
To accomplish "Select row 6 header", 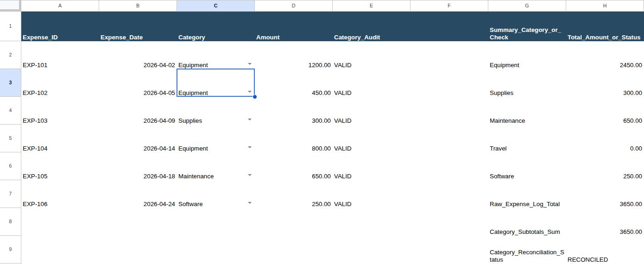I will (10, 166).
